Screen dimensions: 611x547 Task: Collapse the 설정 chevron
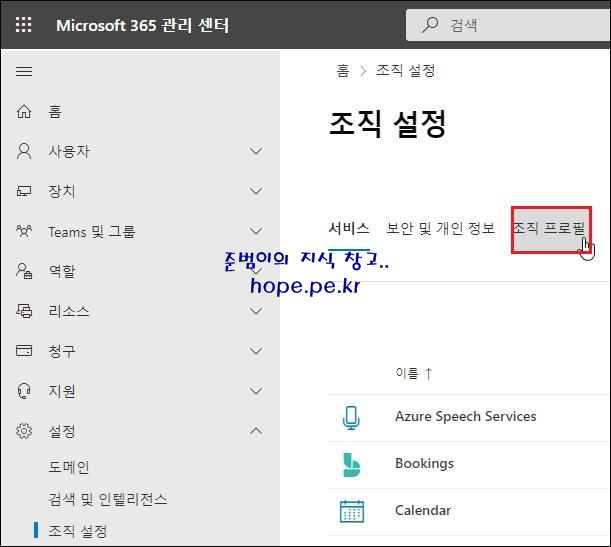[256, 431]
